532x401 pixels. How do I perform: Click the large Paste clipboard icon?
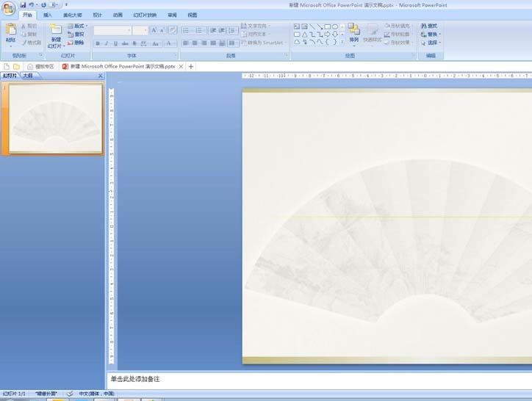[x=11, y=29]
